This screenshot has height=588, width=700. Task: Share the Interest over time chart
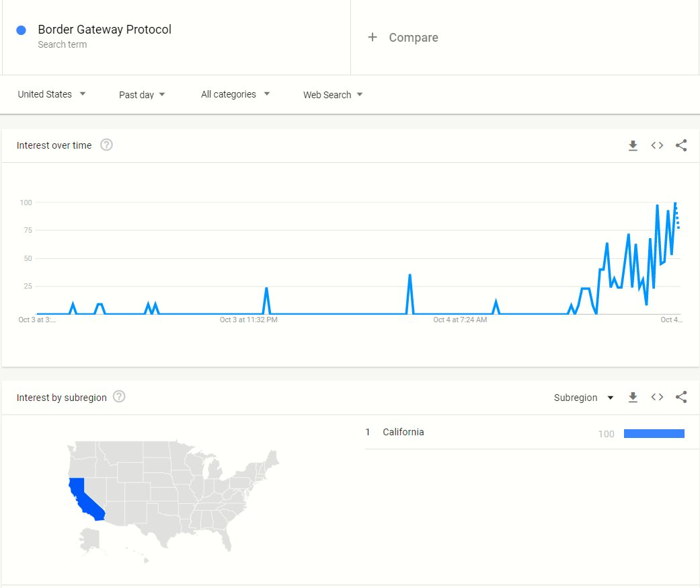[680, 145]
